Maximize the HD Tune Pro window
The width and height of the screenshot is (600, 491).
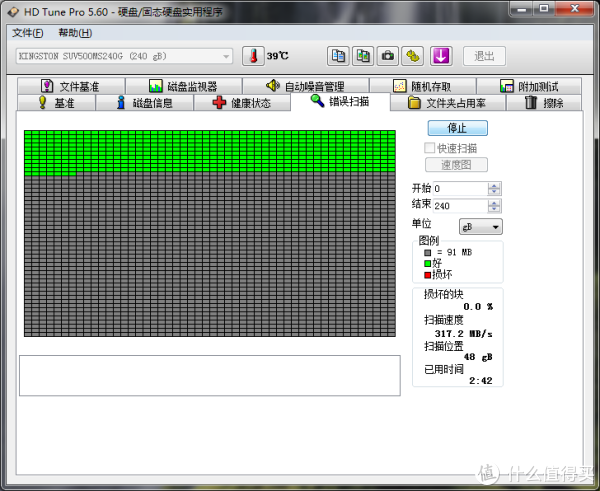click(544, 8)
